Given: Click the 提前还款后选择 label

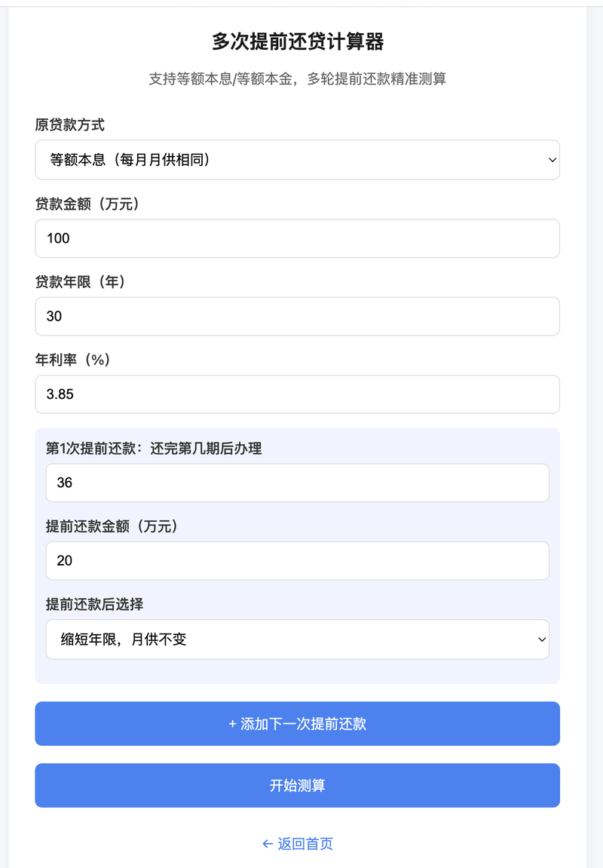Looking at the screenshot, I should (x=95, y=605).
